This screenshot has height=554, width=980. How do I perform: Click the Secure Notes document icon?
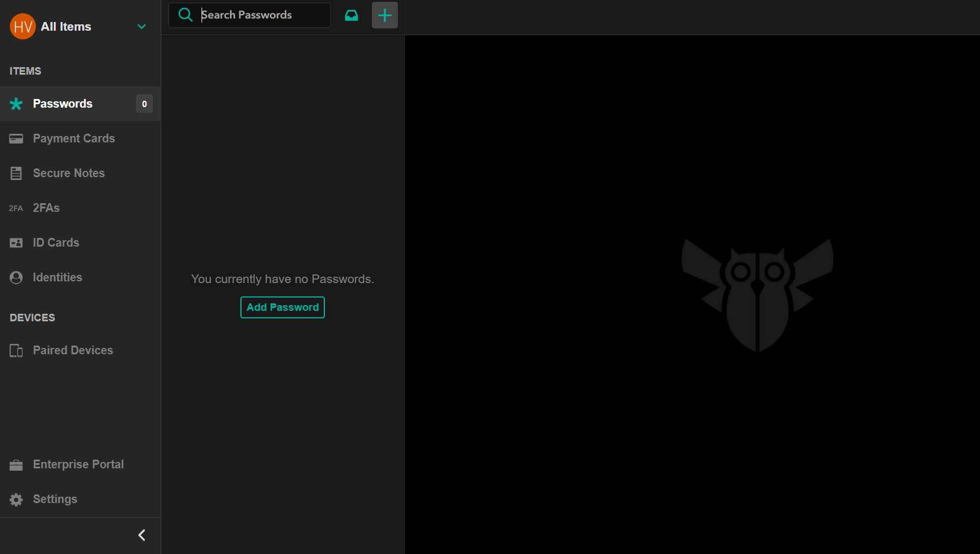click(x=16, y=174)
